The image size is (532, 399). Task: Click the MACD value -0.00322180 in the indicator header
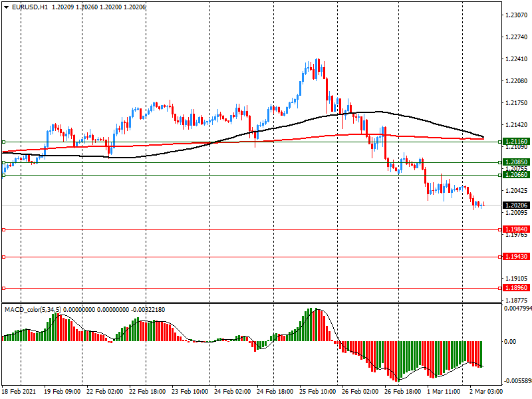click(x=148, y=309)
